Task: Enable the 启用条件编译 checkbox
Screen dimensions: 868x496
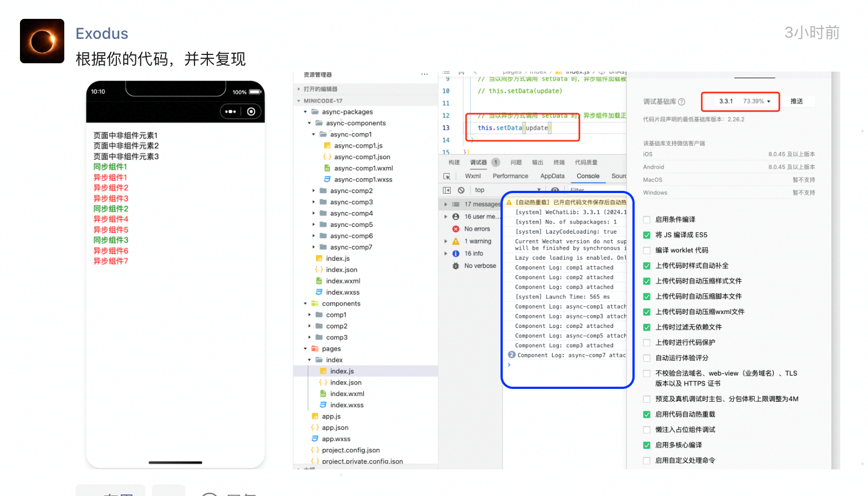Action: 646,220
